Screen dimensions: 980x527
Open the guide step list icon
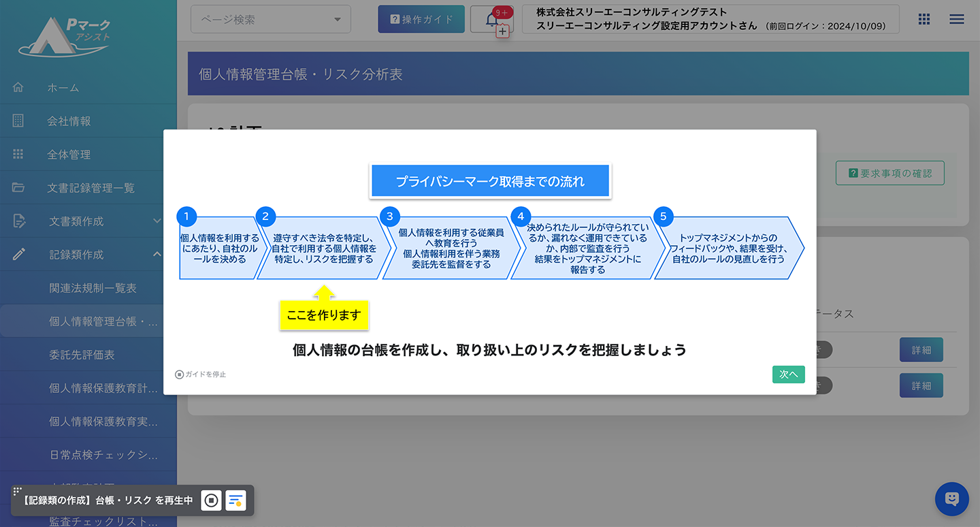235,500
